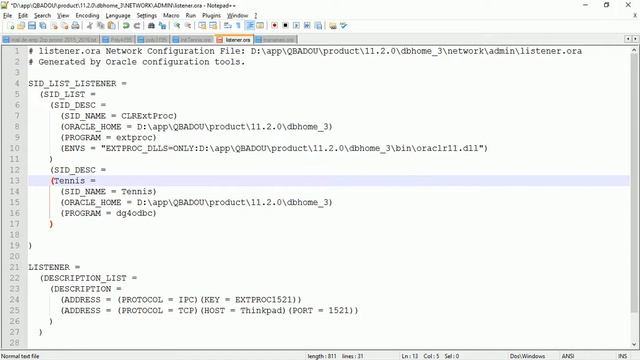Click the vertical scrollbar down arrow
This screenshot has width=640, height=360.
click(x=634, y=344)
